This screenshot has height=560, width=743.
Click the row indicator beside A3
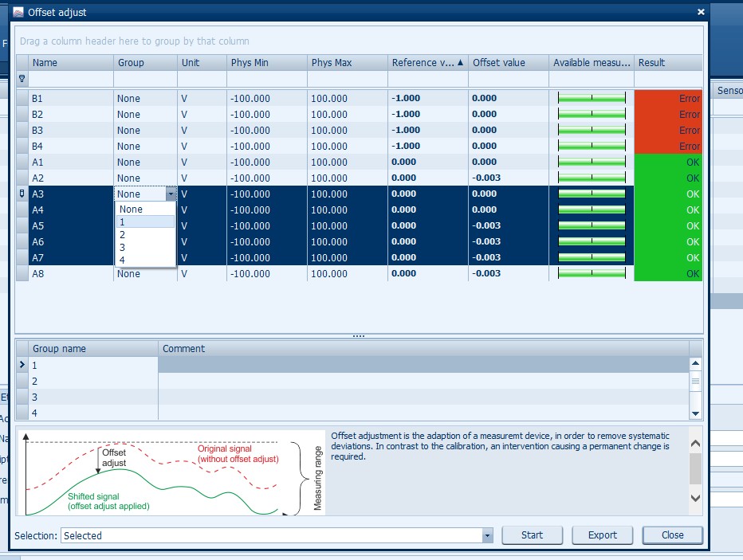[22, 194]
